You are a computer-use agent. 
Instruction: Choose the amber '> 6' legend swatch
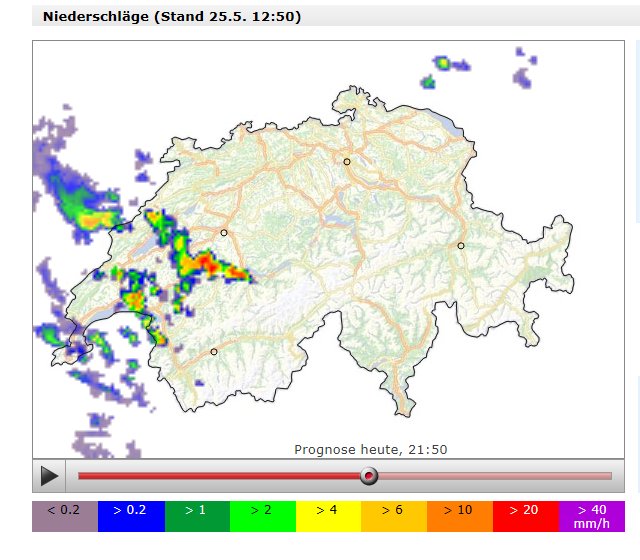click(x=394, y=516)
